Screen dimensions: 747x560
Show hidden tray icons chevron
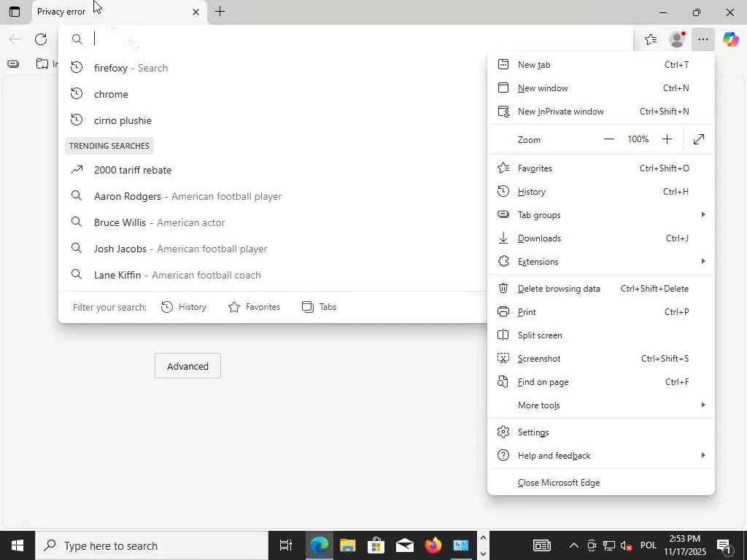[x=573, y=545]
